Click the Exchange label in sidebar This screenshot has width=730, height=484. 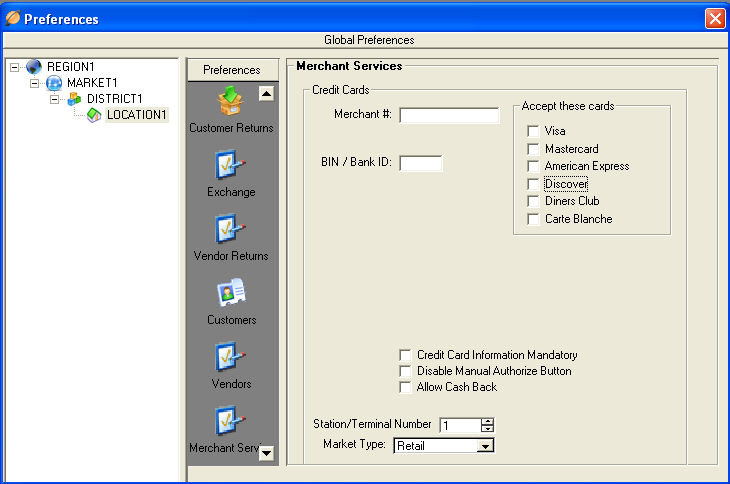pyautogui.click(x=231, y=192)
